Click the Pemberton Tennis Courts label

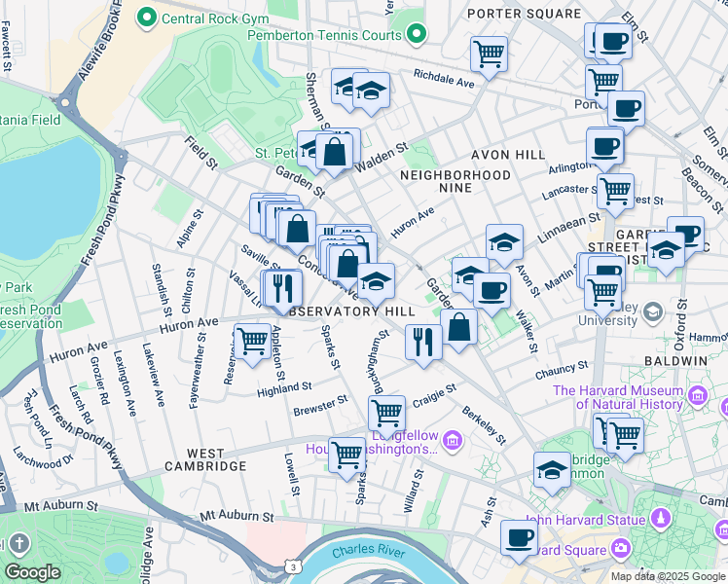click(324, 35)
